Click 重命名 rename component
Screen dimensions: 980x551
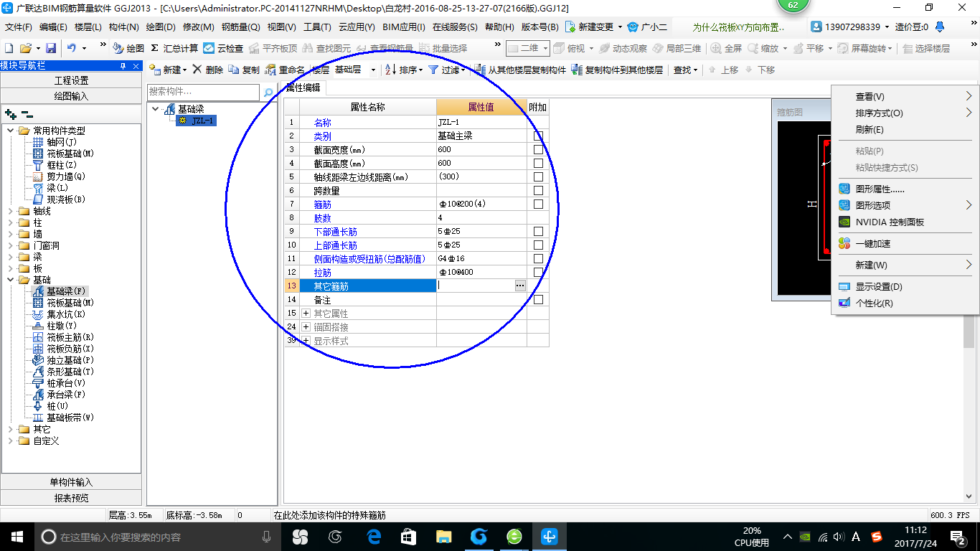285,70
